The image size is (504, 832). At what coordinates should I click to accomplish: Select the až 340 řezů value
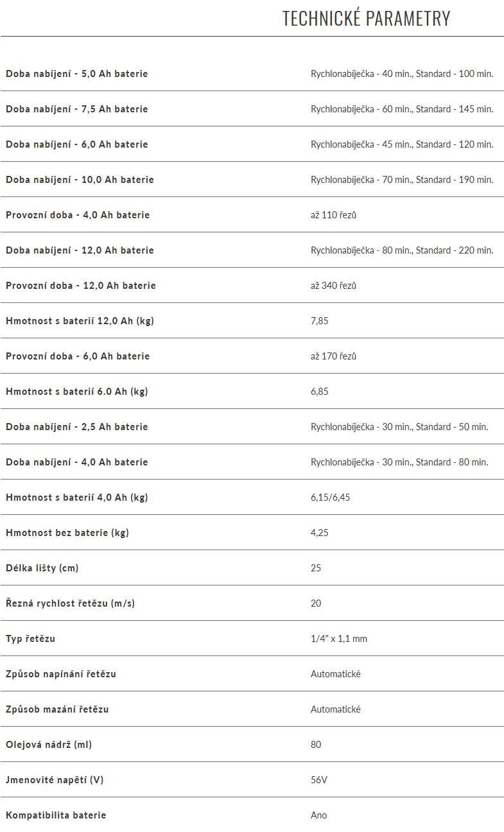333,286
